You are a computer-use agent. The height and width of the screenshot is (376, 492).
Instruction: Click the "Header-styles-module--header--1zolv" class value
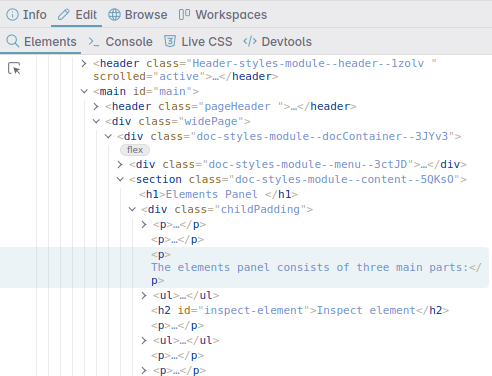tap(308, 63)
